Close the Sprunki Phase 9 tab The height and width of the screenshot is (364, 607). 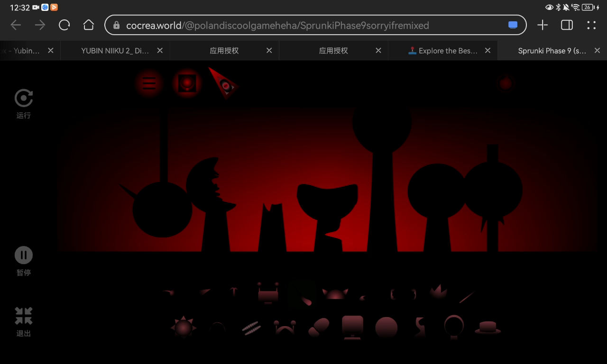[x=597, y=51]
